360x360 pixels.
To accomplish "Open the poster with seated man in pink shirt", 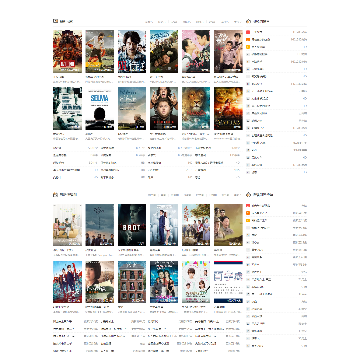I will (228, 51).
